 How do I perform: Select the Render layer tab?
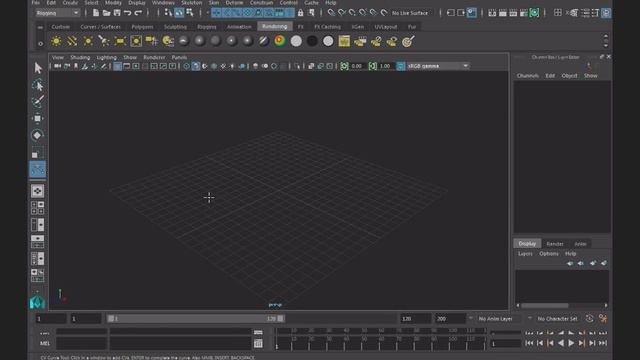pyautogui.click(x=555, y=244)
